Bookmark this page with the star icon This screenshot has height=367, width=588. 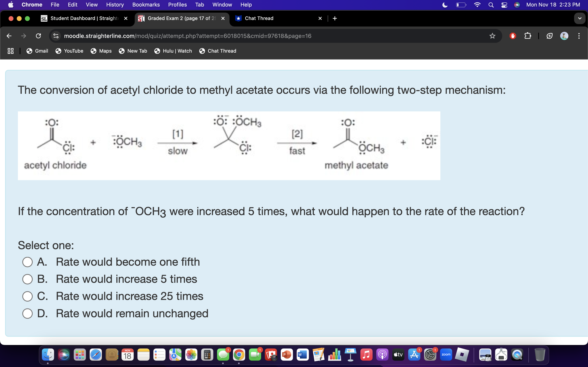click(492, 36)
